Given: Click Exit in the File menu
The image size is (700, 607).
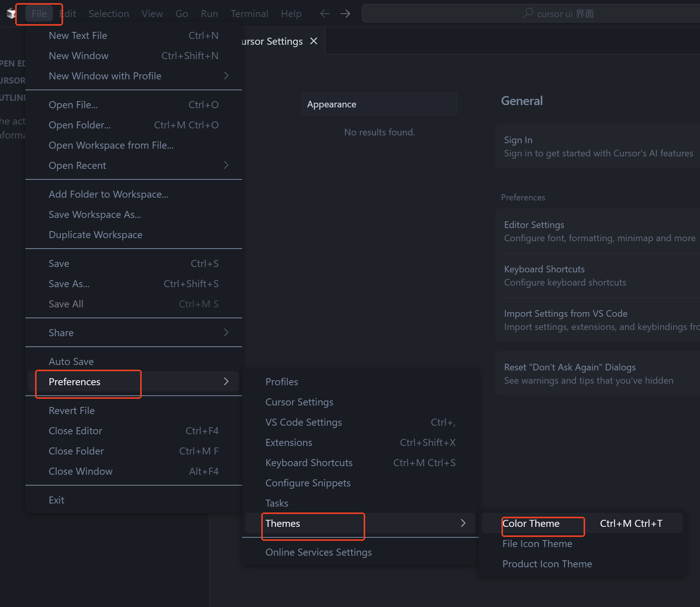Looking at the screenshot, I should 134,500.
